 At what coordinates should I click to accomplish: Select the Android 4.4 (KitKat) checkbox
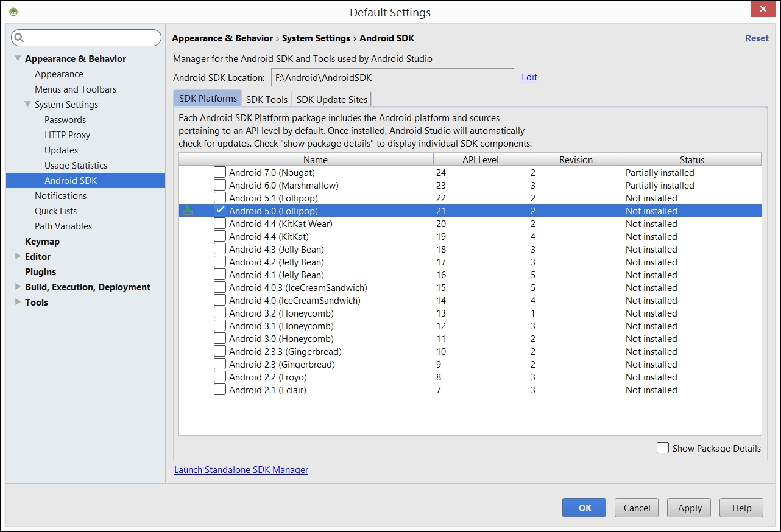220,236
